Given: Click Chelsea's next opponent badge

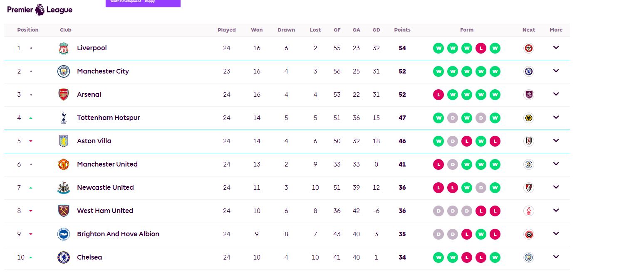Looking at the screenshot, I should point(529,257).
